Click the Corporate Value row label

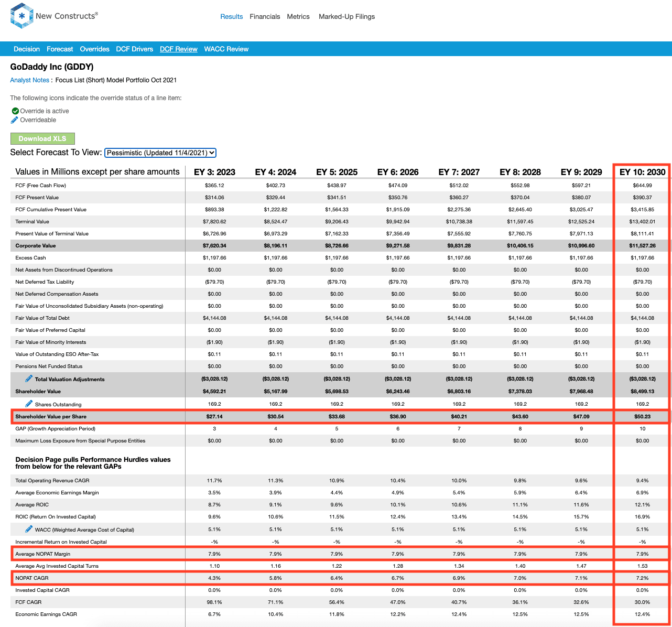tap(35, 246)
